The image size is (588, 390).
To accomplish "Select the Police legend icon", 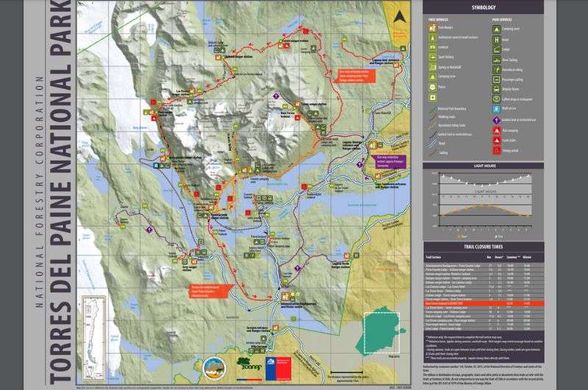I will click(433, 87).
